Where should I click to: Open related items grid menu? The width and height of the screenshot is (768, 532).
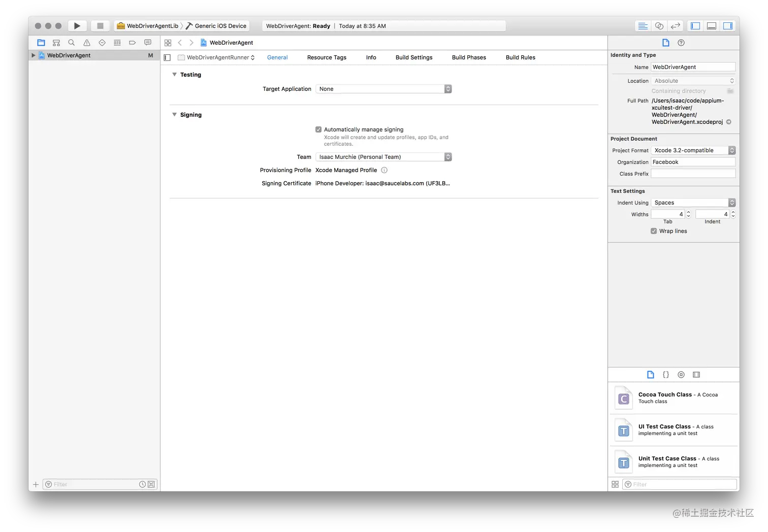pos(168,43)
